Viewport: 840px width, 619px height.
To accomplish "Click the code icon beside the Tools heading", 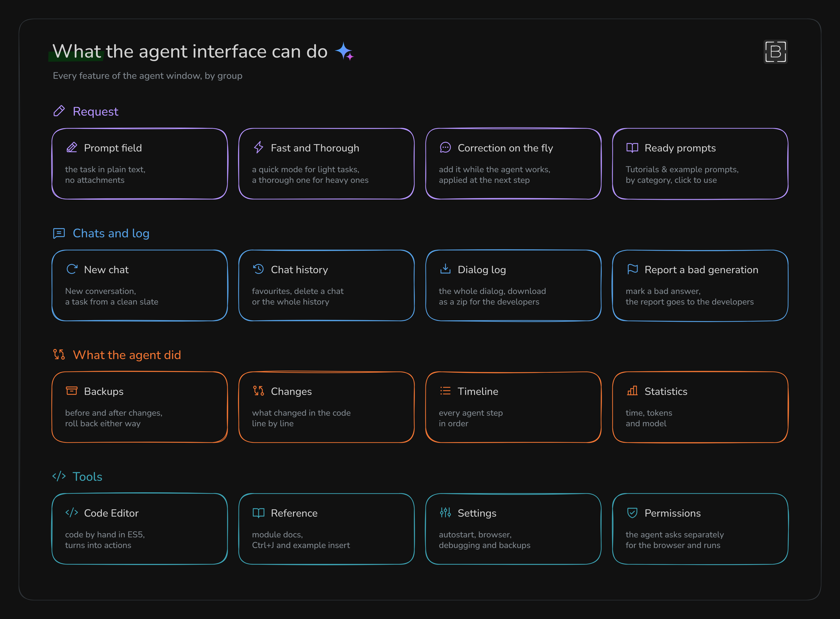I will [59, 476].
